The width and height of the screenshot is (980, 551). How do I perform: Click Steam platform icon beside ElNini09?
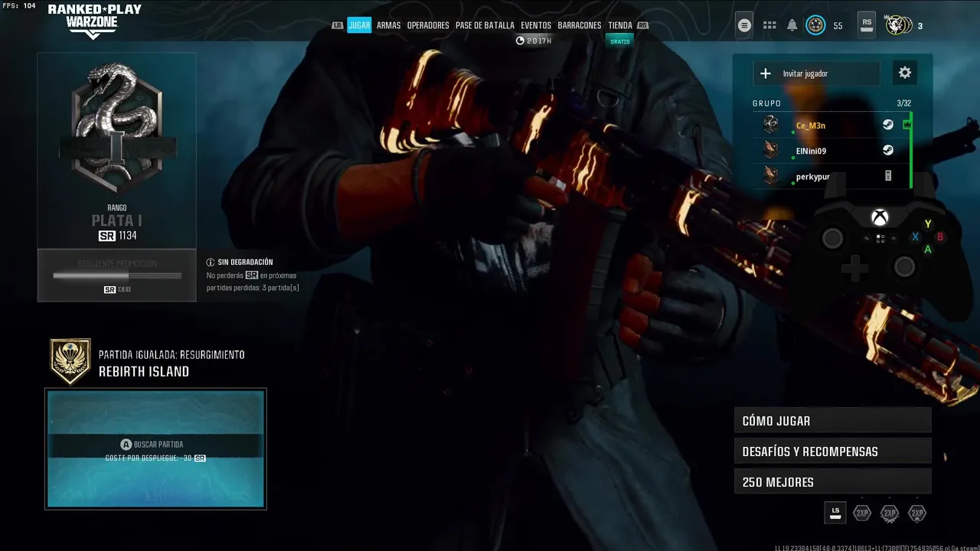coord(888,150)
